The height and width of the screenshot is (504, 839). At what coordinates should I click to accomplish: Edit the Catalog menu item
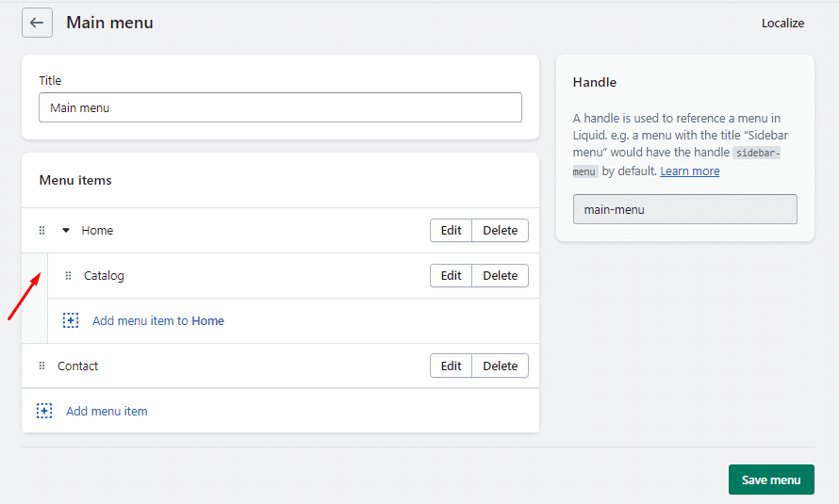point(451,276)
